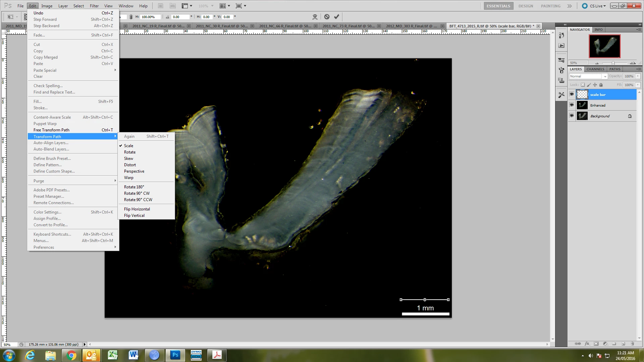The height and width of the screenshot is (362, 644).
Task: Add a layer mask icon
Action: tap(596, 344)
